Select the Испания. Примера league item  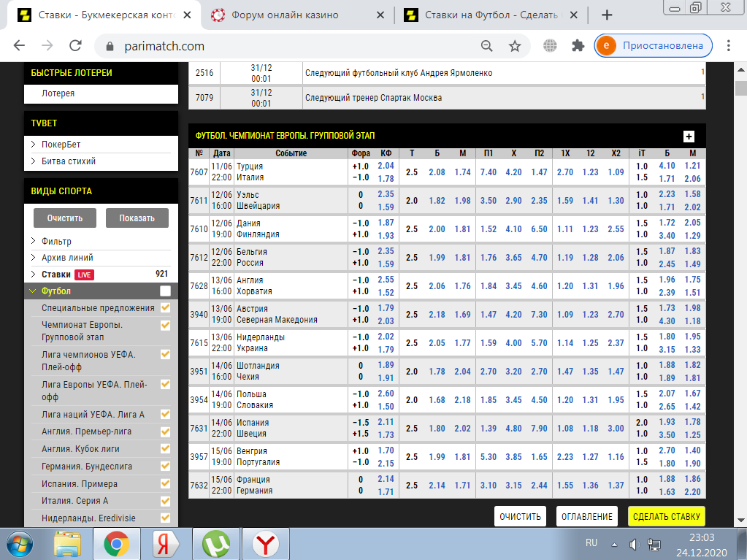[x=79, y=484]
